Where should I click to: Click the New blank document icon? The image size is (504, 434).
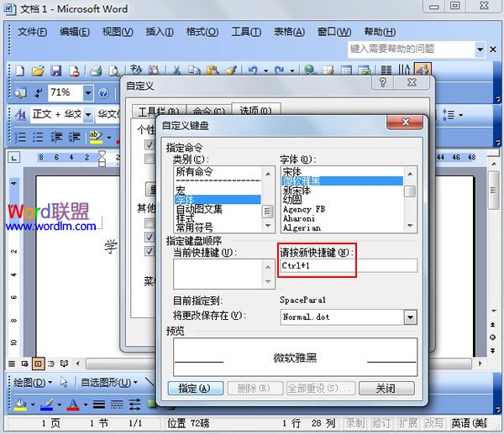click(20, 71)
